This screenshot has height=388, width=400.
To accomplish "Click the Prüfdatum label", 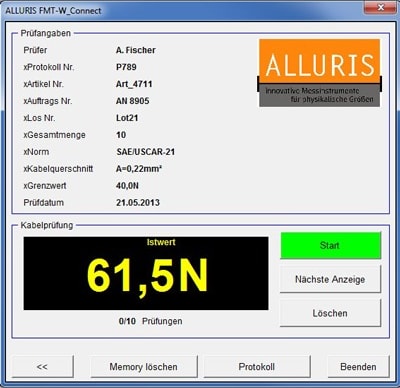I will point(43,203).
